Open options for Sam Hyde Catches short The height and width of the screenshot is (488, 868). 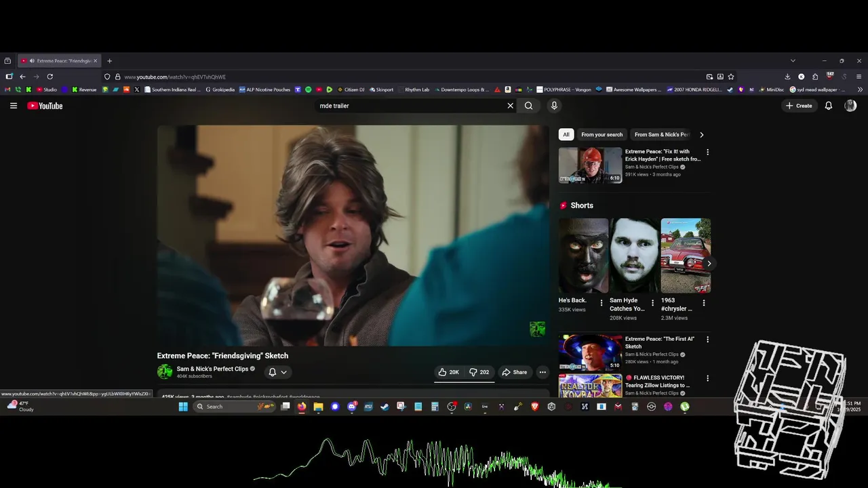[652, 303]
